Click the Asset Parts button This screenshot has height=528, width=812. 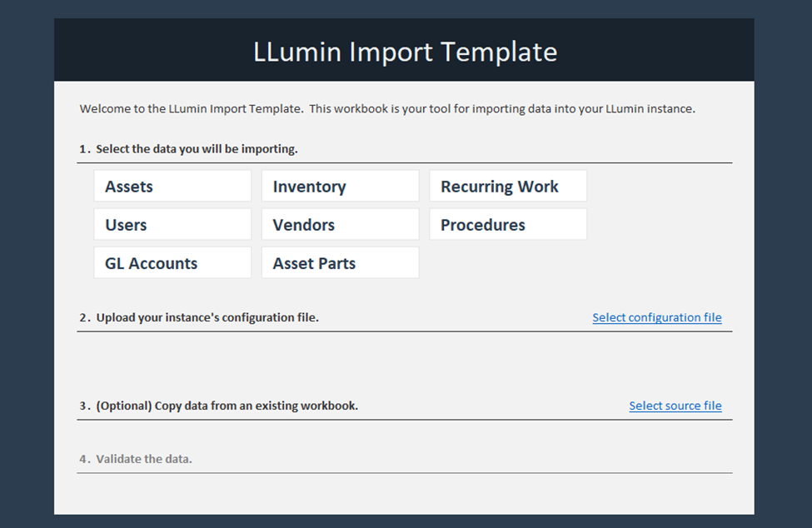(340, 263)
